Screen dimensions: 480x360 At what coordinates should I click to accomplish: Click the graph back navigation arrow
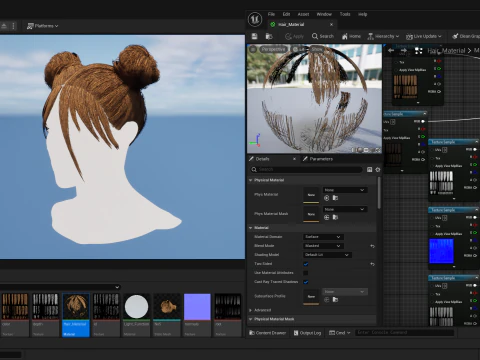click(391, 51)
